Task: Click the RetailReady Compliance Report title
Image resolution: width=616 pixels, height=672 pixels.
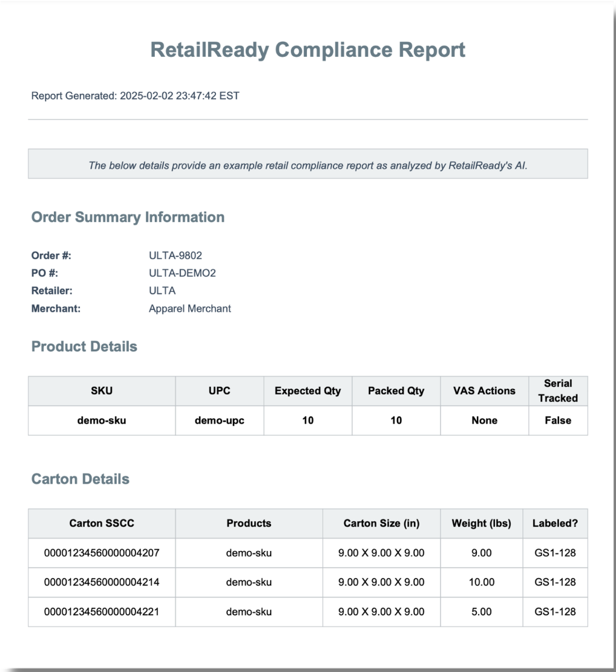Action: 307,50
